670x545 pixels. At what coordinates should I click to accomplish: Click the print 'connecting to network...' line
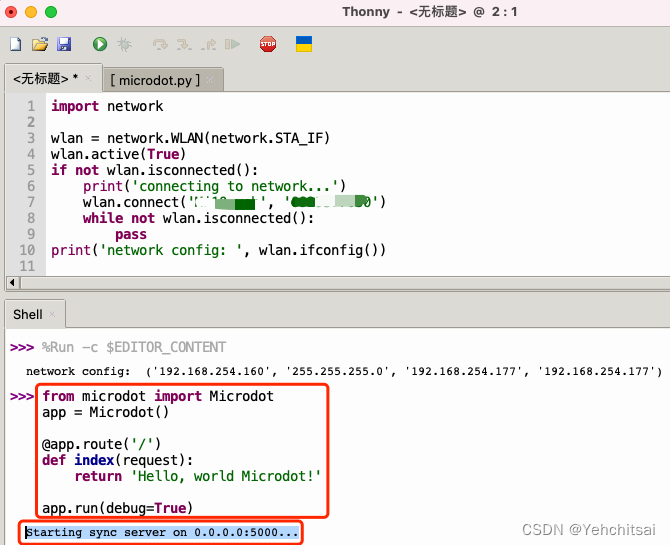[214, 186]
